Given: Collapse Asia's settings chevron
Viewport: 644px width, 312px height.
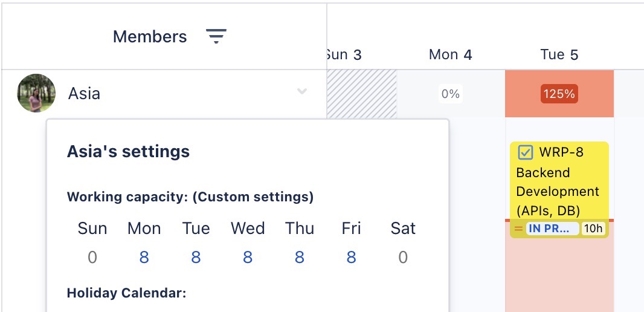Looking at the screenshot, I should pyautogui.click(x=302, y=92).
